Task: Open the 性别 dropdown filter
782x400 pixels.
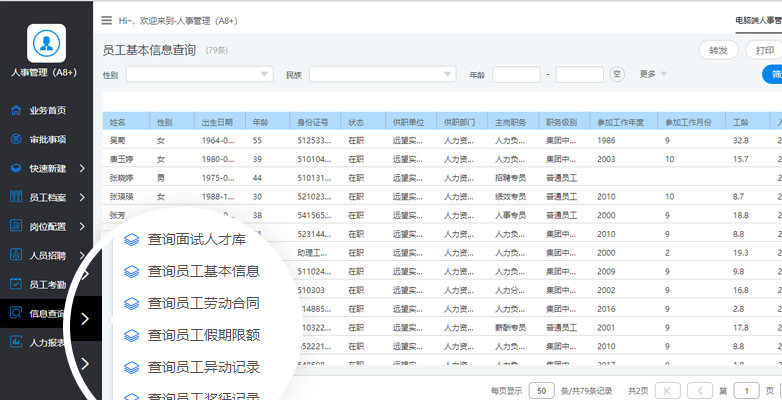Action: [199, 74]
